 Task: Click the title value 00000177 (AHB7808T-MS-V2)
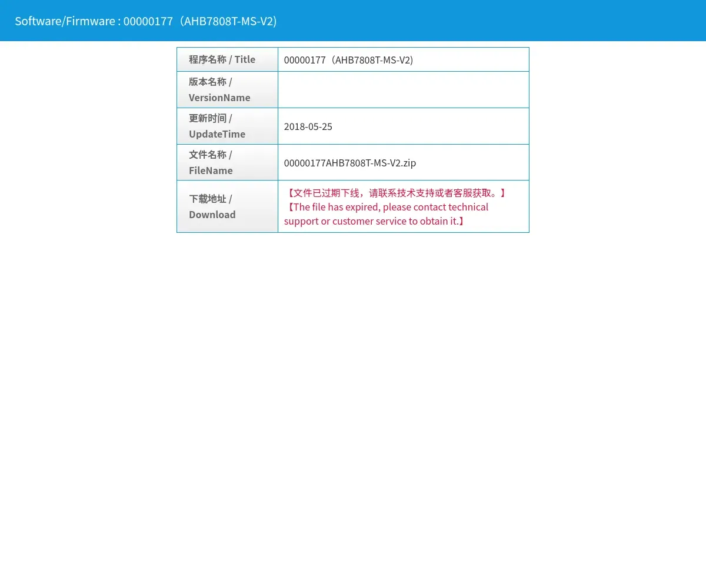click(x=348, y=60)
